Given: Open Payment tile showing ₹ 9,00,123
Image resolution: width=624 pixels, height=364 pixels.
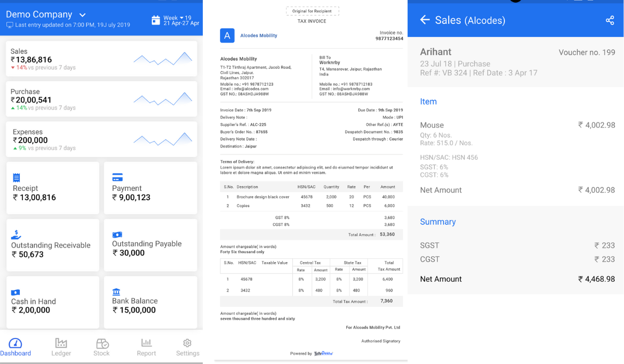Looking at the screenshot, I should [x=150, y=188].
